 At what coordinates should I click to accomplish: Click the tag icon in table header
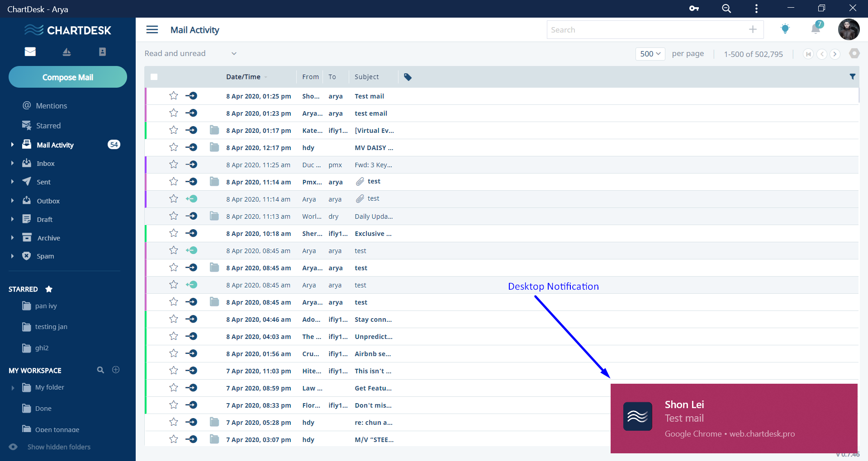408,77
